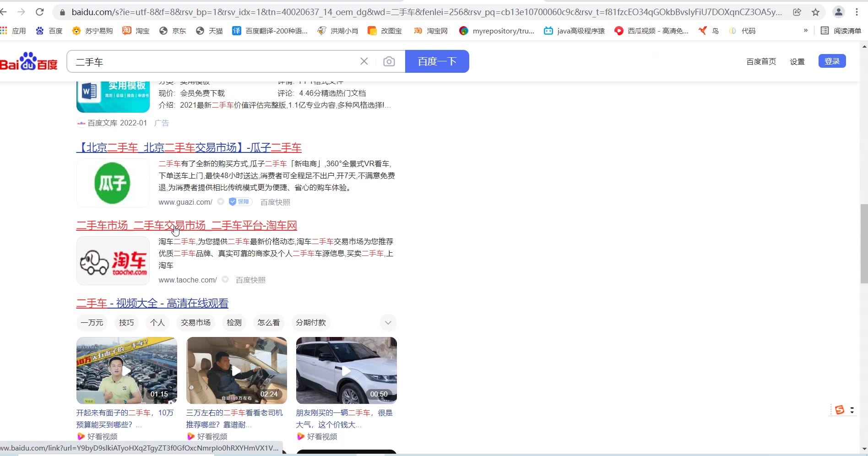
Task: Open the 阅读清单 reading list
Action: 841,31
